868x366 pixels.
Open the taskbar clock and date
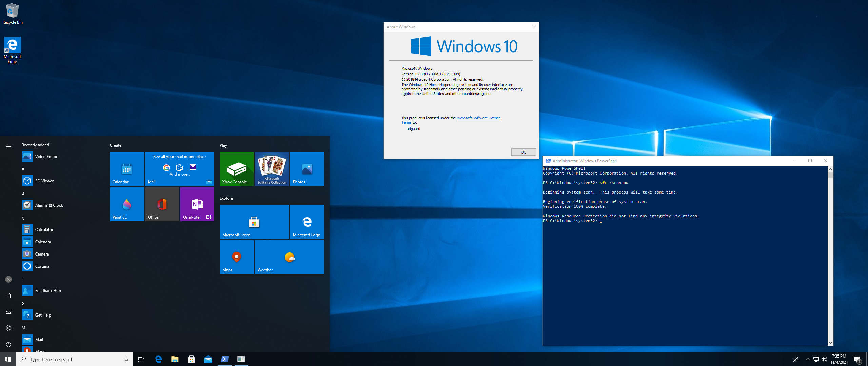(839, 359)
